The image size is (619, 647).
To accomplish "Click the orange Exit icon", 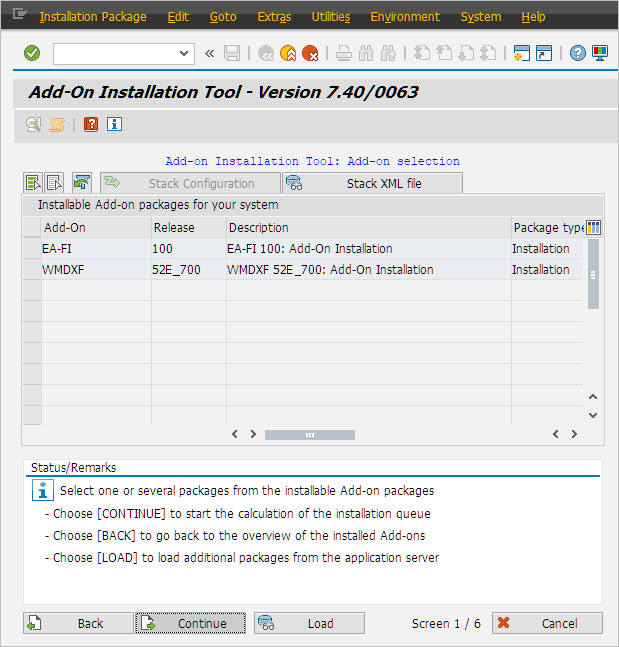I will [288, 53].
